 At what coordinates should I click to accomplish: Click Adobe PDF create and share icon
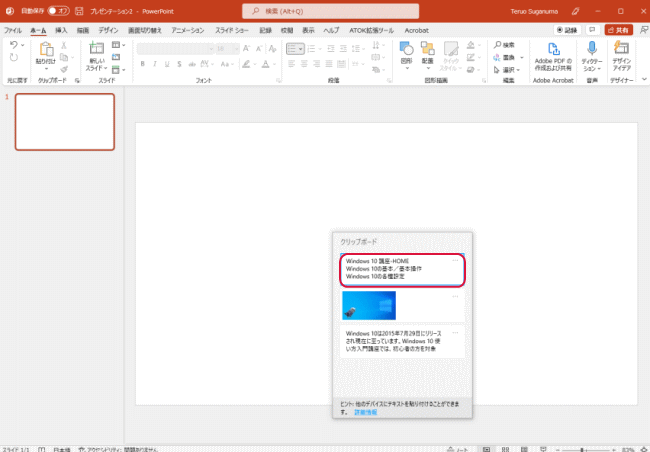pos(553,49)
